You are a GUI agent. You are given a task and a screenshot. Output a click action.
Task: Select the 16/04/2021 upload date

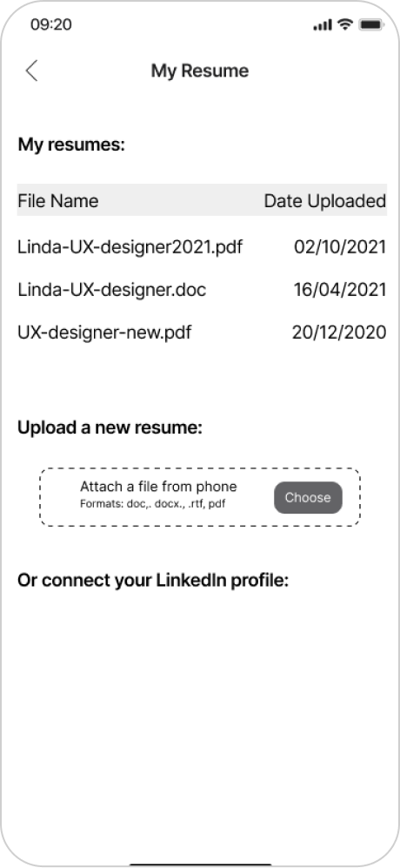(340, 290)
